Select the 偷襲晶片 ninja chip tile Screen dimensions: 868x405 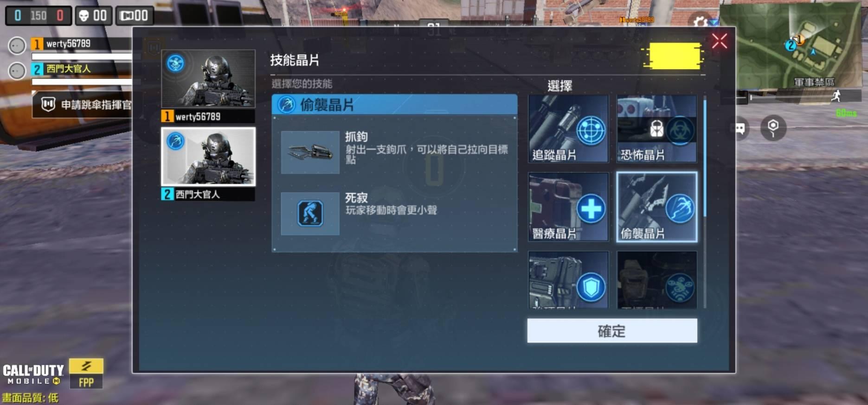point(656,207)
